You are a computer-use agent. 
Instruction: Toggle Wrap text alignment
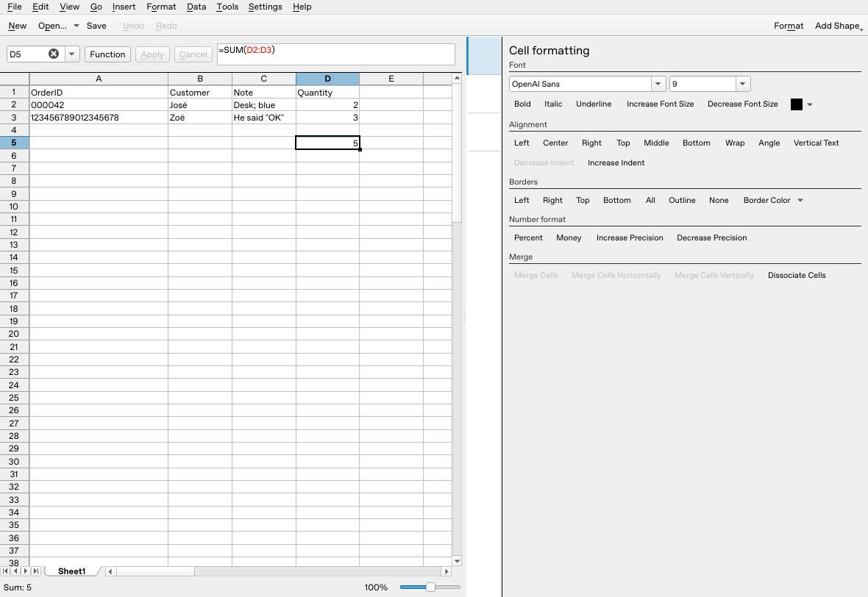click(x=735, y=143)
